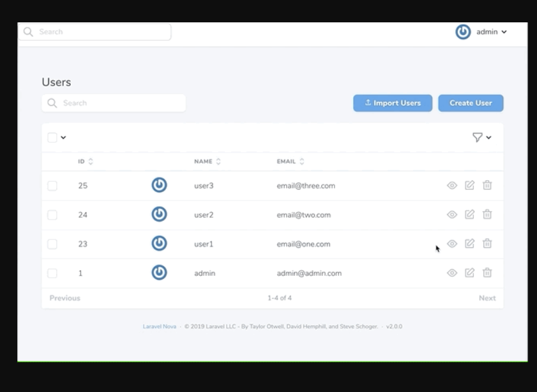This screenshot has height=392, width=537.
Task: Select the user2 row checkbox
Action: (52, 215)
